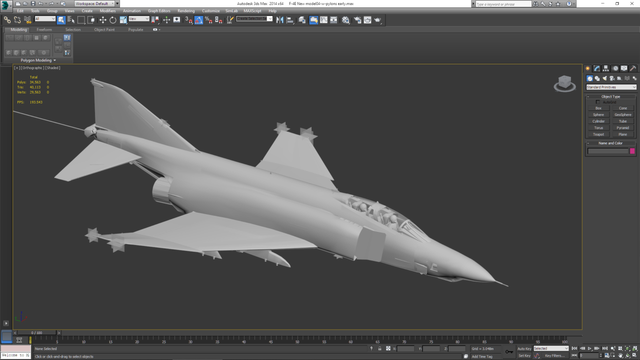Enable the AutoGrid checkbox
This screenshot has height=360, width=640.
[x=598, y=102]
